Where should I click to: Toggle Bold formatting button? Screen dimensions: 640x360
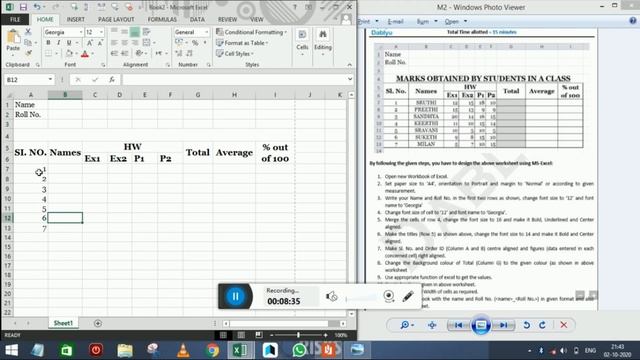coord(49,43)
